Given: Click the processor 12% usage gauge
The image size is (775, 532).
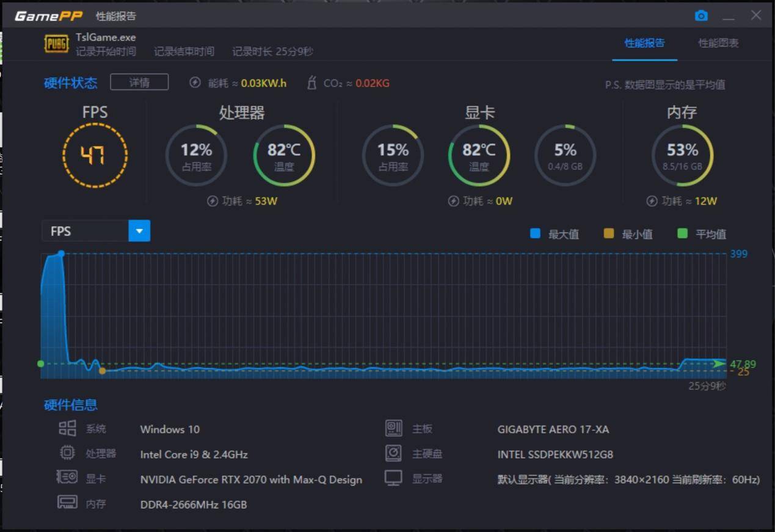Looking at the screenshot, I should (197, 155).
